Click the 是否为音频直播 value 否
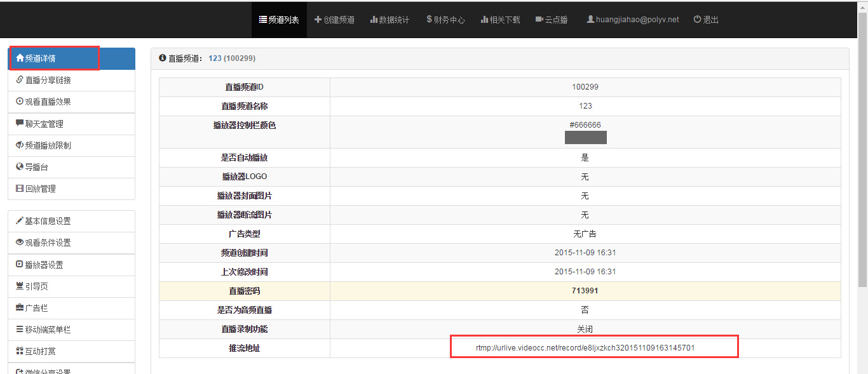The height and width of the screenshot is (374, 868). pyautogui.click(x=585, y=310)
